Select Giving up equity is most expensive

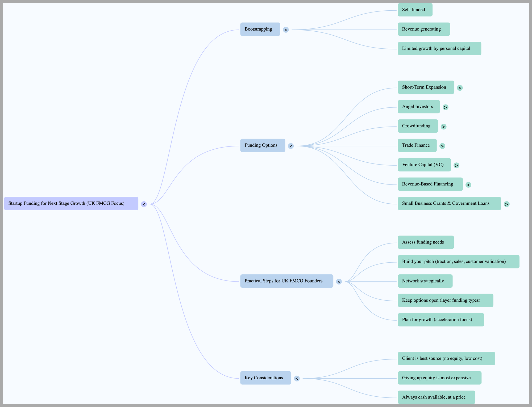click(439, 378)
